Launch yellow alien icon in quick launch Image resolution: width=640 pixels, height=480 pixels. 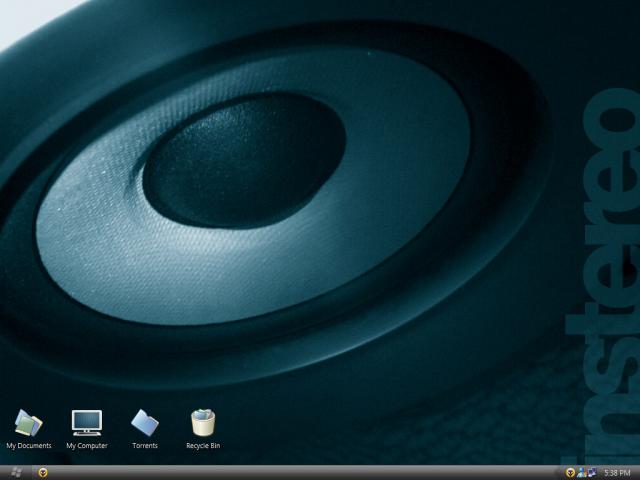click(x=43, y=473)
